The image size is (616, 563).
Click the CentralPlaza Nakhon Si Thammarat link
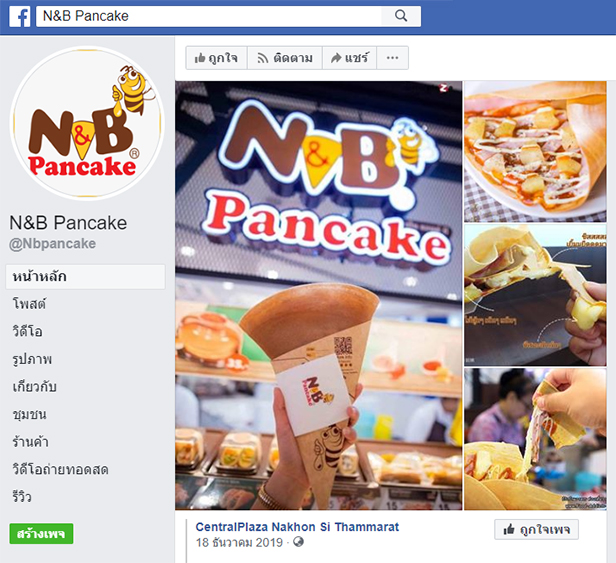point(297,526)
